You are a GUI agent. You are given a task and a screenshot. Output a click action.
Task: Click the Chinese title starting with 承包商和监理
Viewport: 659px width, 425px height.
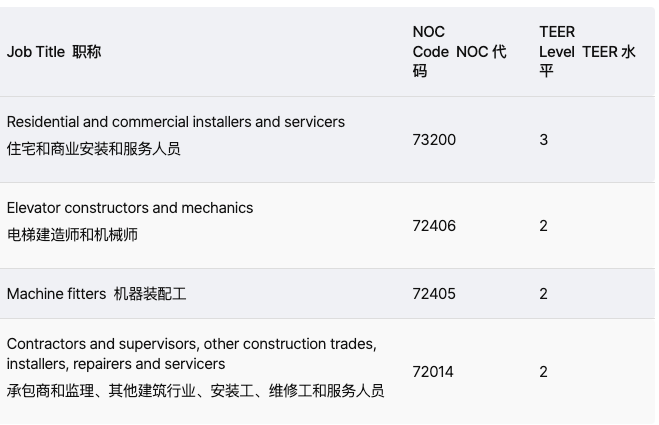pyautogui.click(x=195, y=391)
